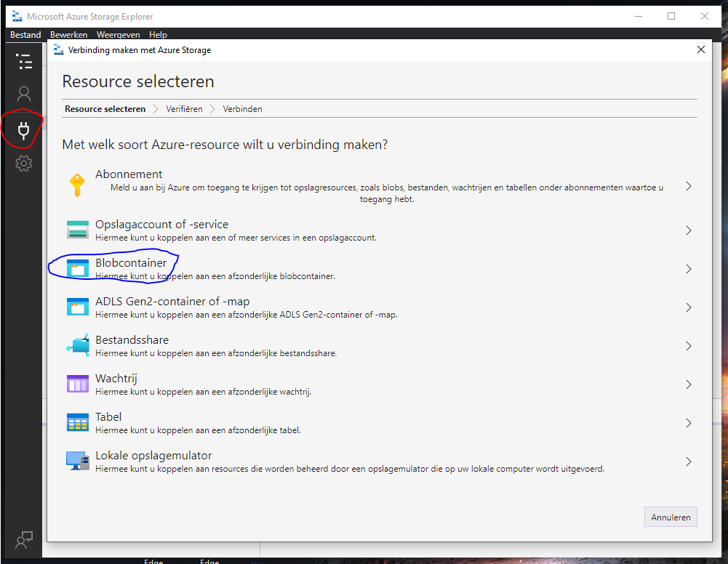Open the settings gear icon in sidebar
Image resolution: width=728 pixels, height=564 pixels.
click(24, 164)
